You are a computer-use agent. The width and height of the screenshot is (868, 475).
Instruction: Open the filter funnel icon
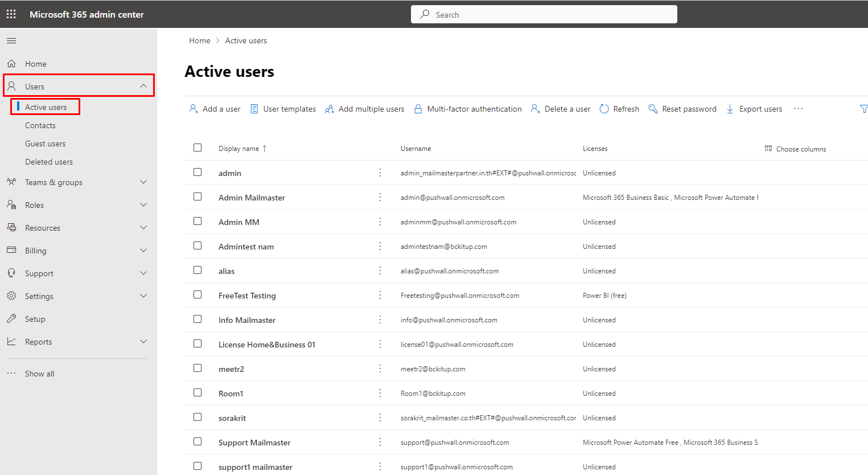tap(863, 109)
